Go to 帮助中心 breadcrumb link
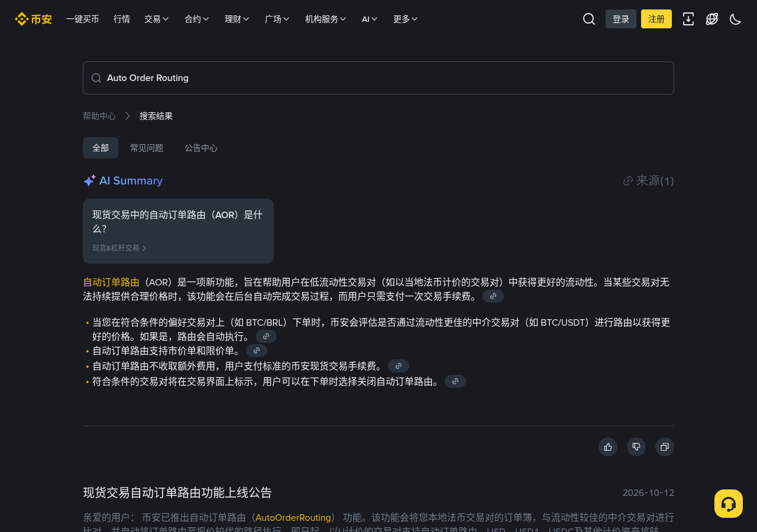The height and width of the screenshot is (532, 757). point(99,116)
